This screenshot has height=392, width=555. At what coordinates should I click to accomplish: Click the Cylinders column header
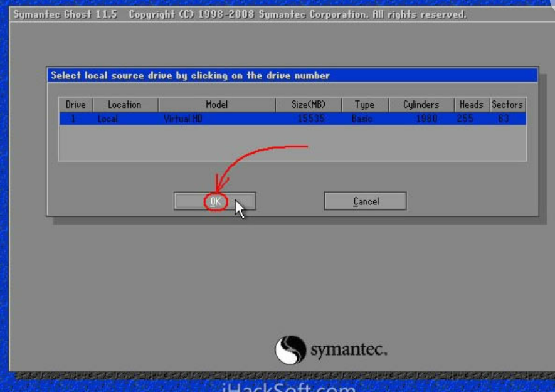[x=421, y=105]
